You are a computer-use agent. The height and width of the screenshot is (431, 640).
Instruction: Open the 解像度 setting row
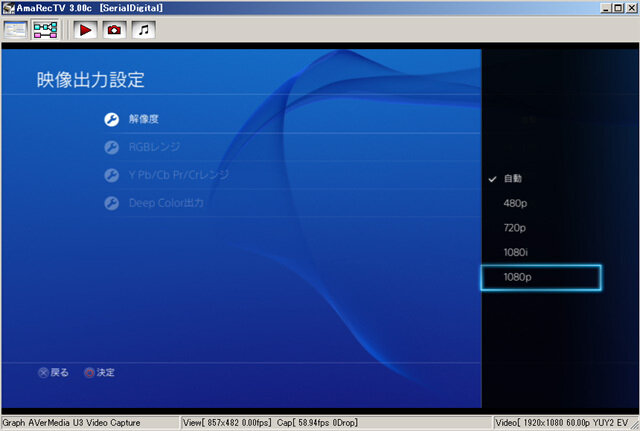(292, 119)
